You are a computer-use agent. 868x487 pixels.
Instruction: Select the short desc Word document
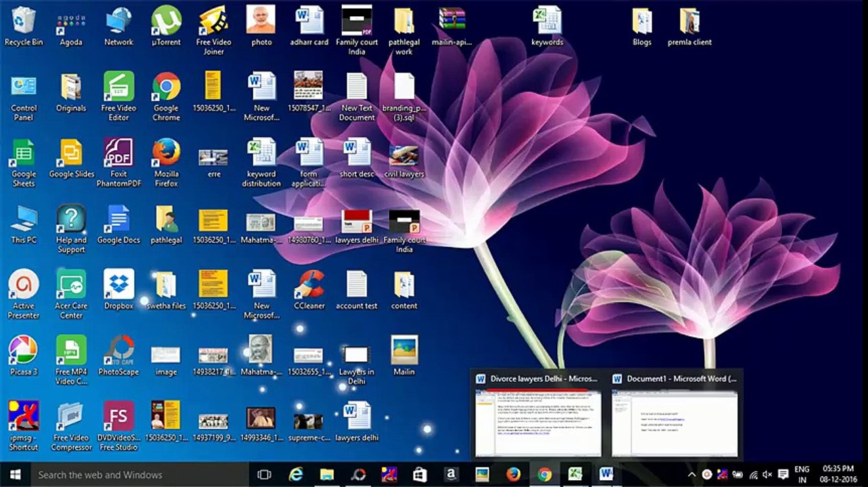pyautogui.click(x=357, y=159)
